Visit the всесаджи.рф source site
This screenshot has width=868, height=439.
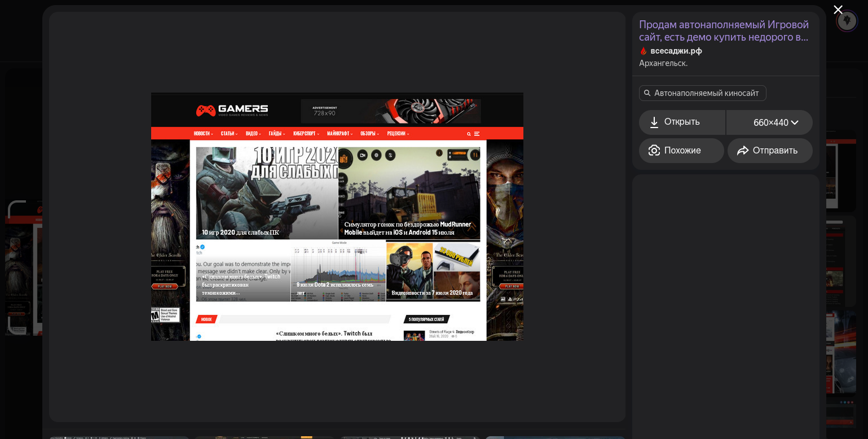[676, 51]
